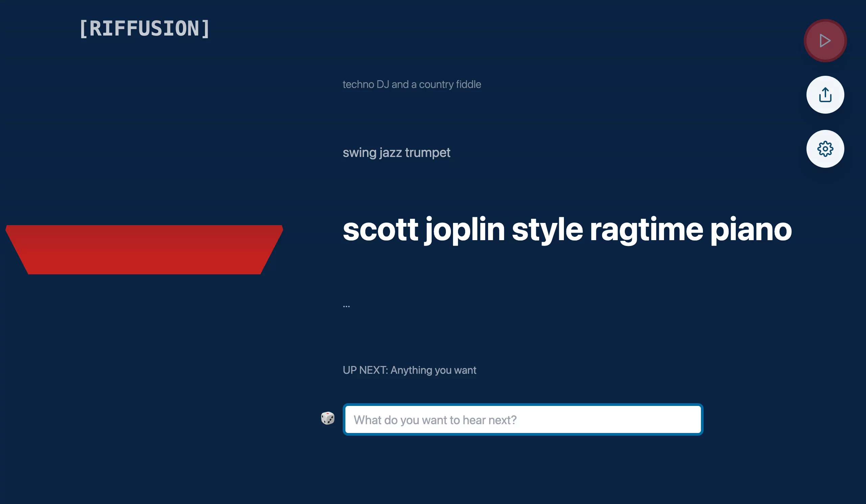Viewport: 866px width, 504px height.
Task: Open the settings gear icon
Action: (826, 148)
